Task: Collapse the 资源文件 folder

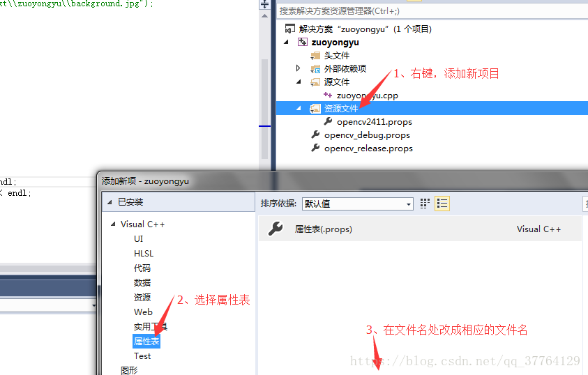Action: tap(299, 108)
